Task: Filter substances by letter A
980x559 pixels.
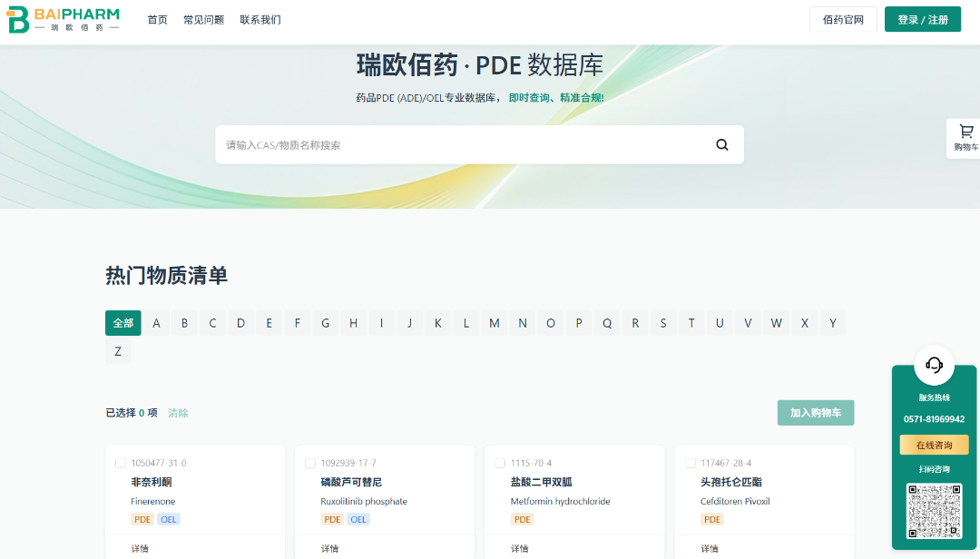Action: [156, 323]
